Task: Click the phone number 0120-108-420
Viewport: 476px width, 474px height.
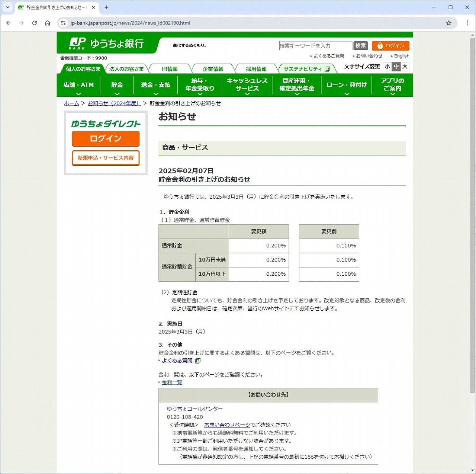Action: tap(185, 417)
